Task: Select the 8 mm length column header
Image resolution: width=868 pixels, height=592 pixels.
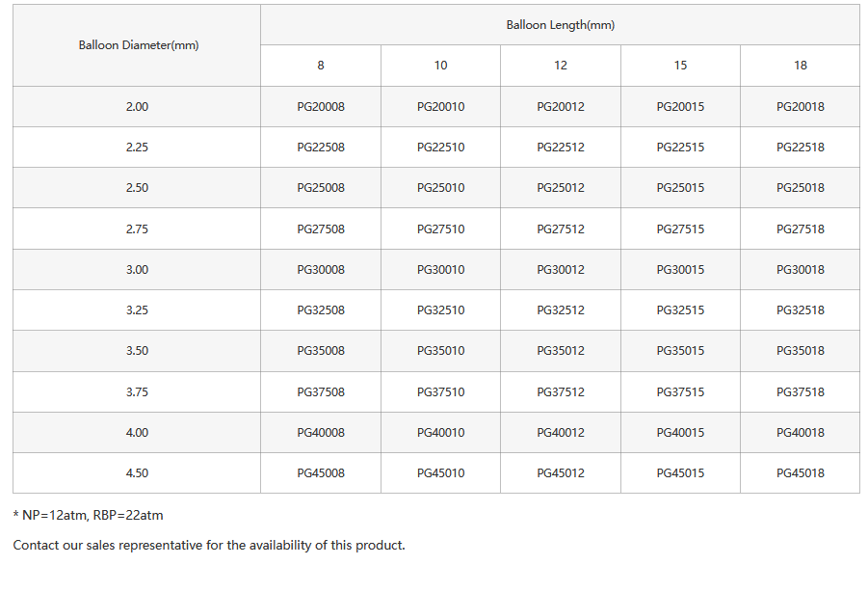Action: (x=321, y=66)
